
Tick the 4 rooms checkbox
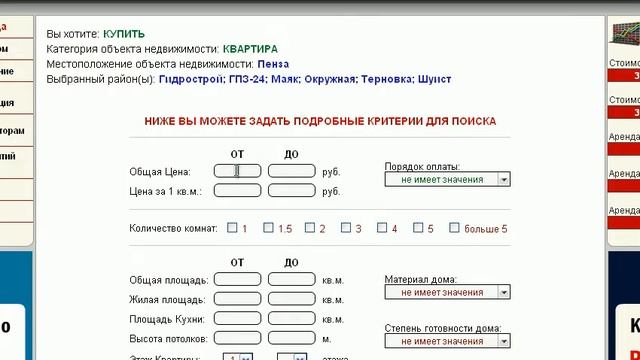(382, 228)
